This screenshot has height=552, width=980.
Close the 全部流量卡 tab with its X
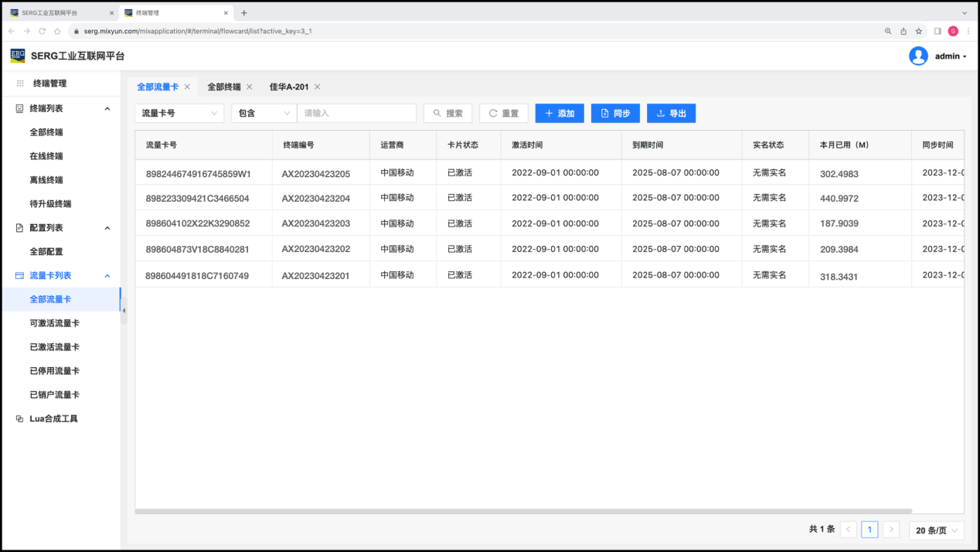pyautogui.click(x=187, y=87)
